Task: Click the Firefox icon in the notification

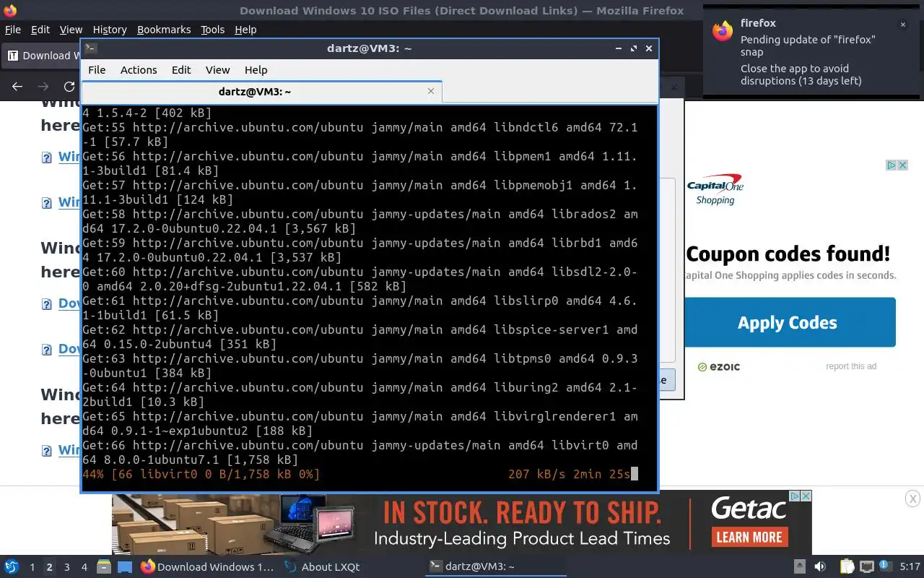Action: pyautogui.click(x=723, y=31)
